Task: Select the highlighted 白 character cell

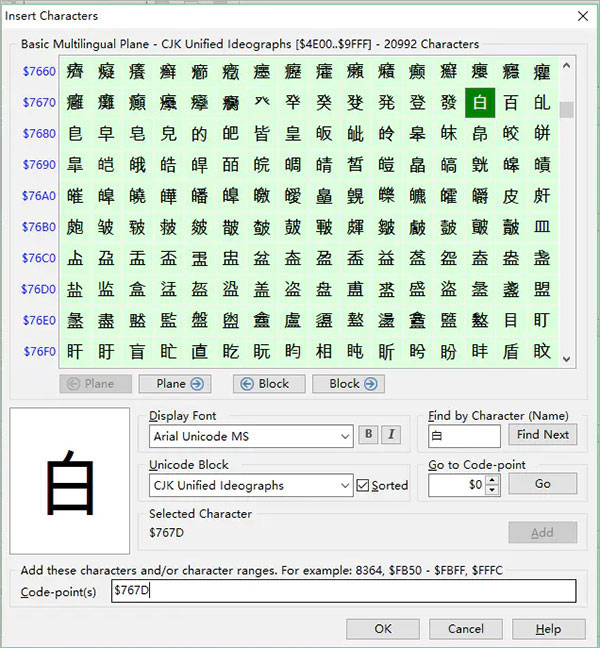Action: (480, 102)
